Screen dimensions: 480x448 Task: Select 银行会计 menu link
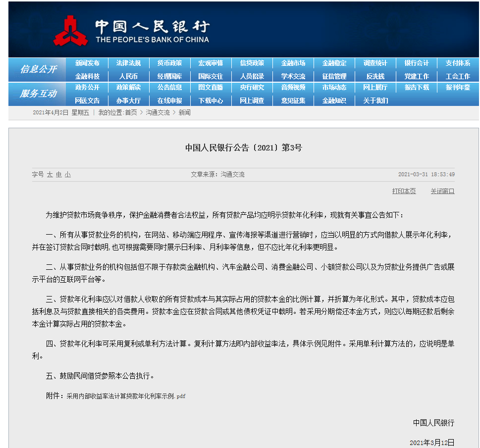coord(417,63)
